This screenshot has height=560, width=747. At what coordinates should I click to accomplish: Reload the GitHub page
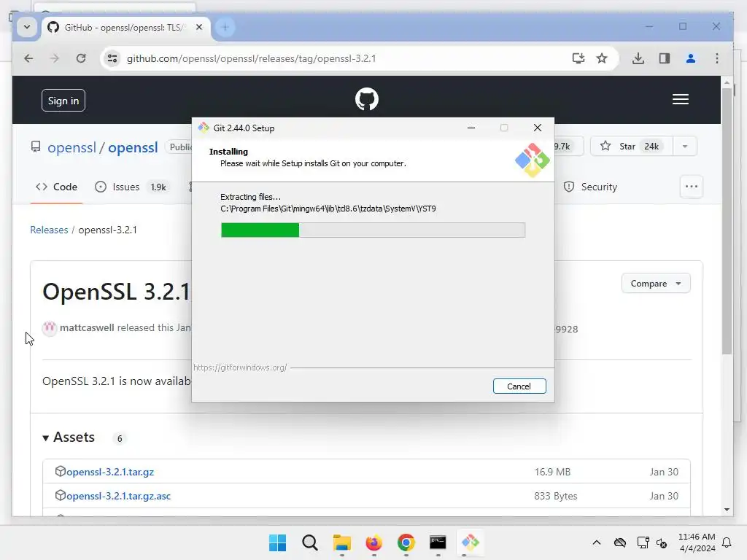(x=81, y=58)
